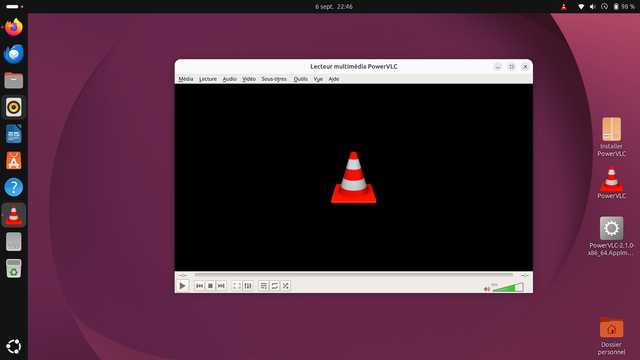Open the Trash in the dock

point(13,268)
